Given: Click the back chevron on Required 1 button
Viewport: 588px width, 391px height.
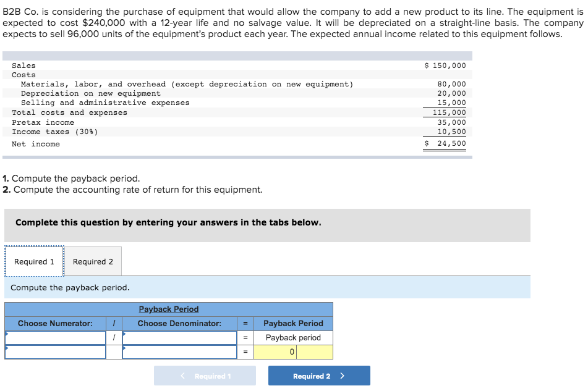Looking at the screenshot, I should tap(182, 375).
